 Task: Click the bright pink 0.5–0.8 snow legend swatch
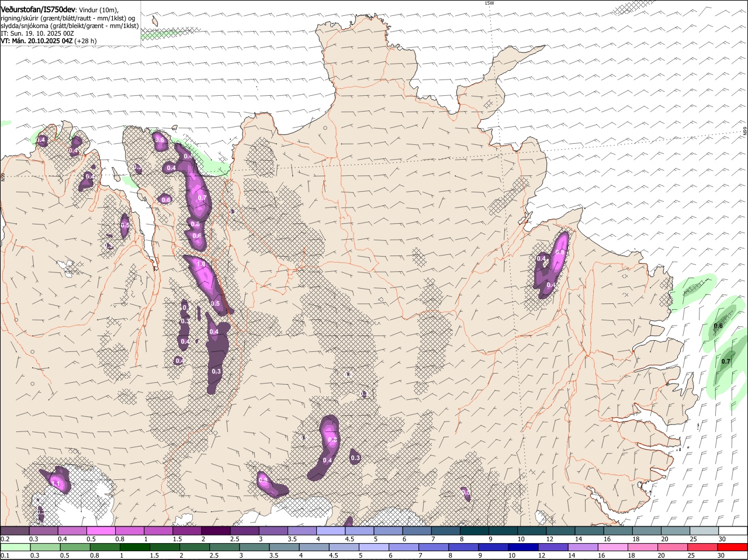101,531
